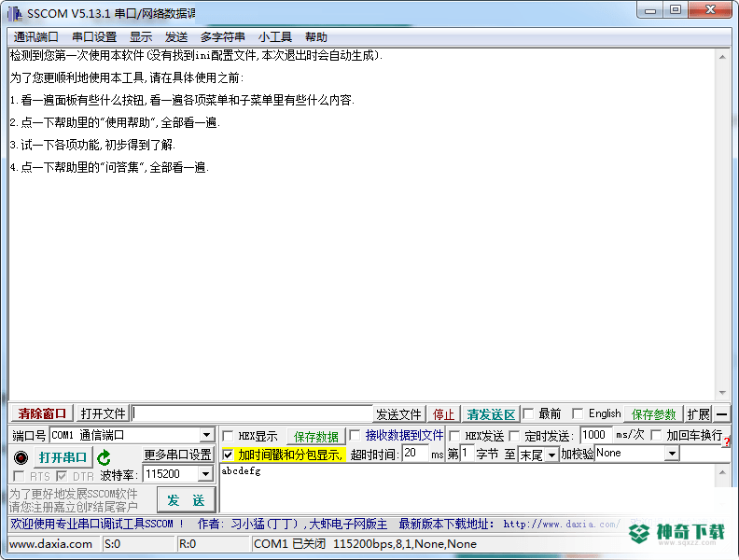
Task: Toggle the 加回车换行 checkbox
Action: click(x=656, y=435)
